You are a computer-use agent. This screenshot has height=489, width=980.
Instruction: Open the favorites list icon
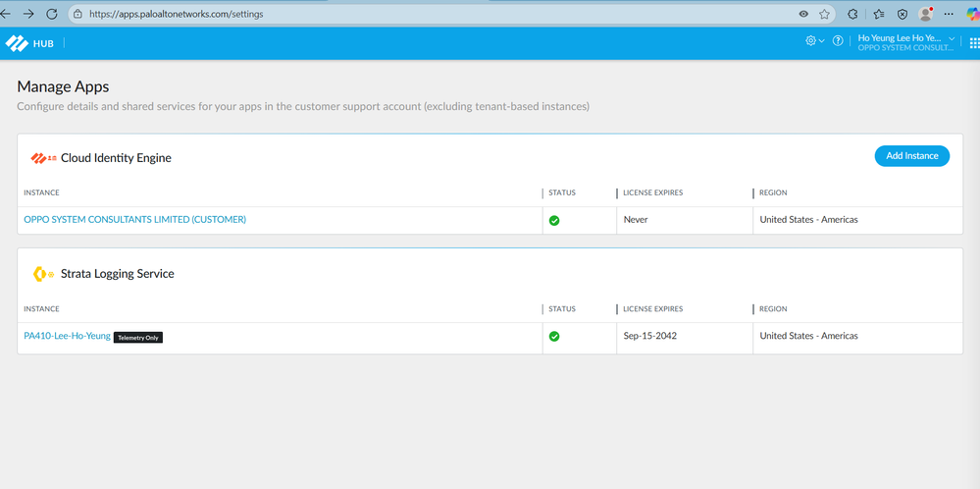pos(878,14)
